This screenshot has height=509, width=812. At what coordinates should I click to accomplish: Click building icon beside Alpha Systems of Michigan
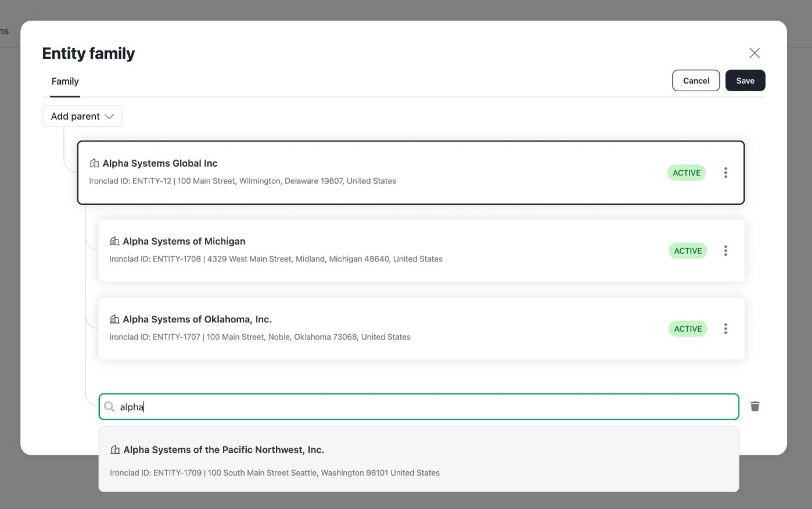114,241
